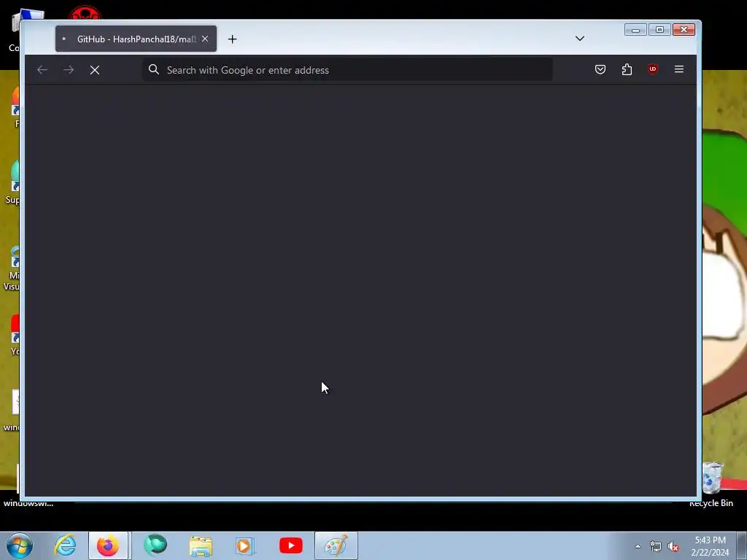747x560 pixels.
Task: Close the Firefox window
Action: [x=684, y=30]
